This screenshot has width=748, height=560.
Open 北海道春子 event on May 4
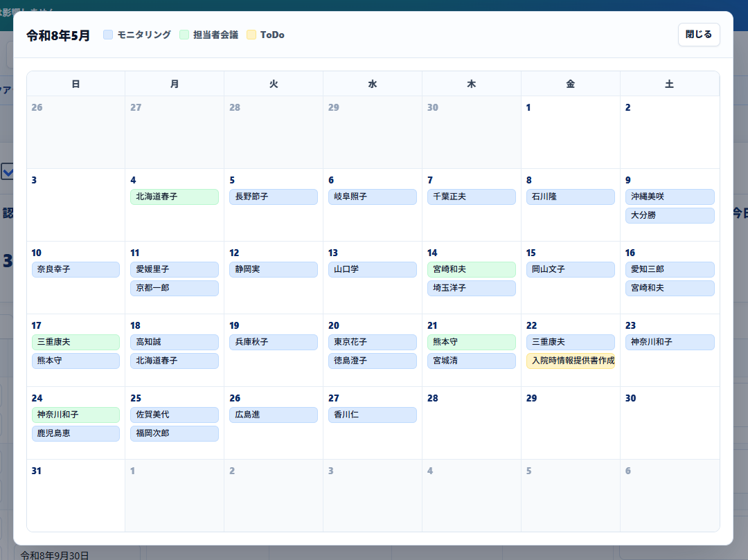pos(175,197)
